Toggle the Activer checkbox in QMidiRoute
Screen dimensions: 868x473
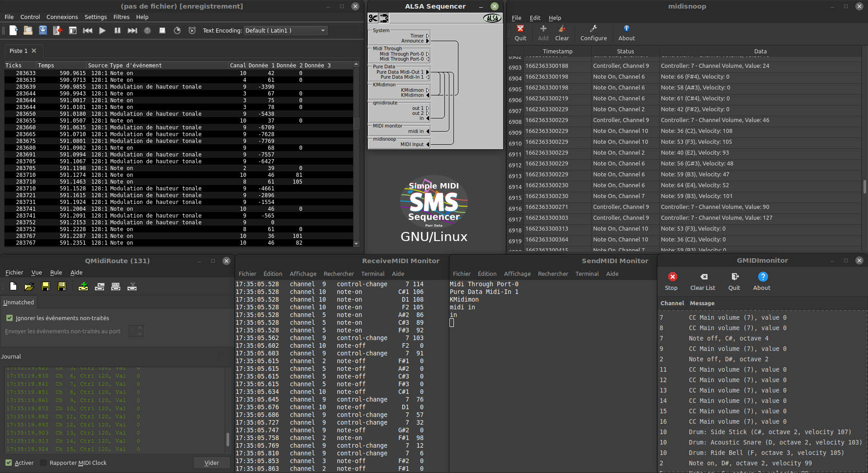point(9,463)
